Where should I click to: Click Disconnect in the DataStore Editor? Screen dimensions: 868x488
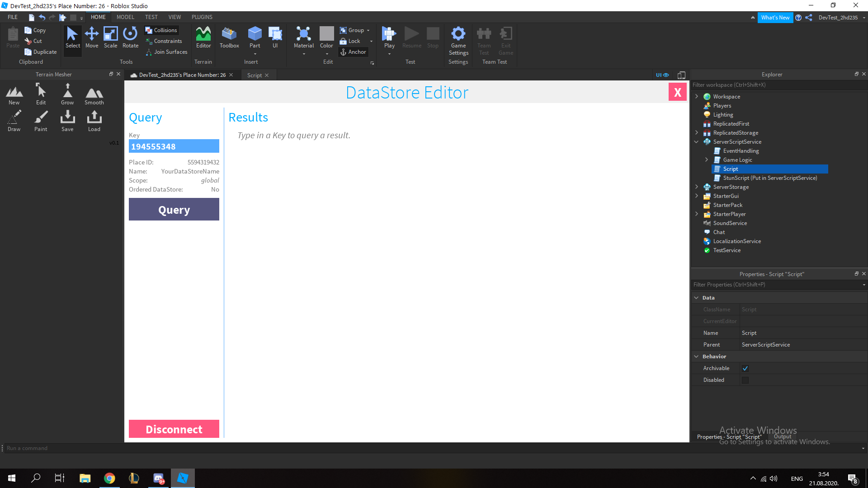pyautogui.click(x=174, y=429)
